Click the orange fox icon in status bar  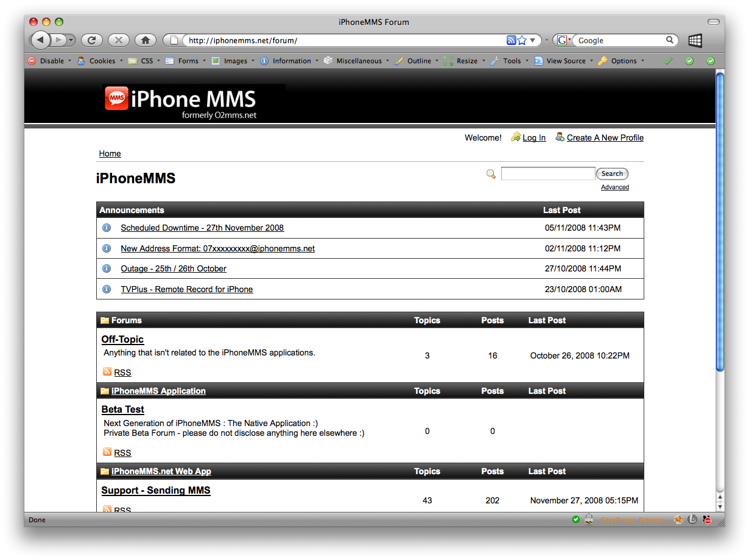tap(678, 520)
